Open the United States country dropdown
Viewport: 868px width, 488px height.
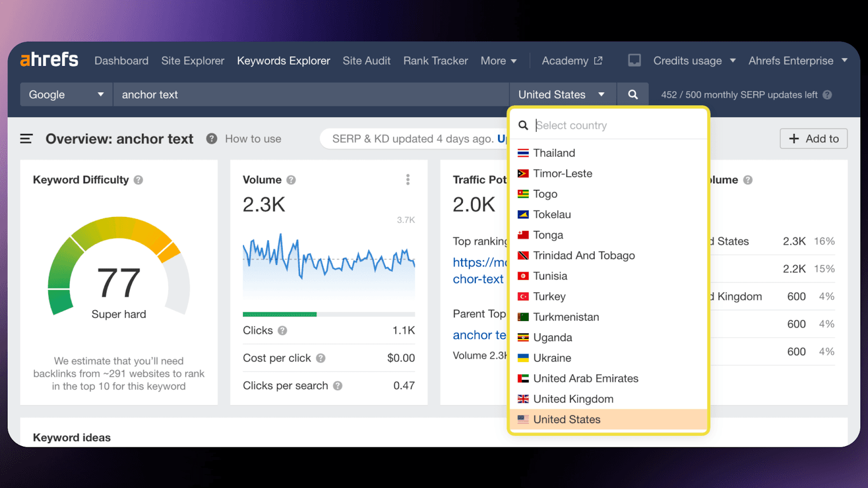coord(563,94)
